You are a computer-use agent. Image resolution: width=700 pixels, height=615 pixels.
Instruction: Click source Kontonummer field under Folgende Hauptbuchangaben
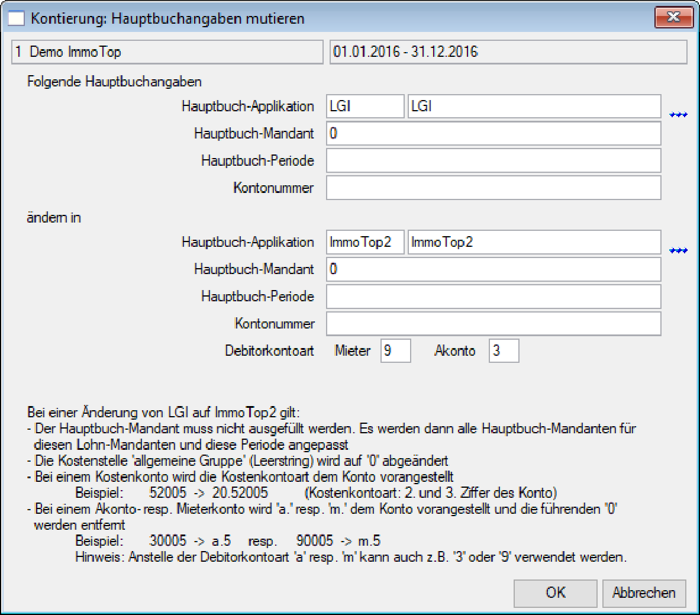493,188
